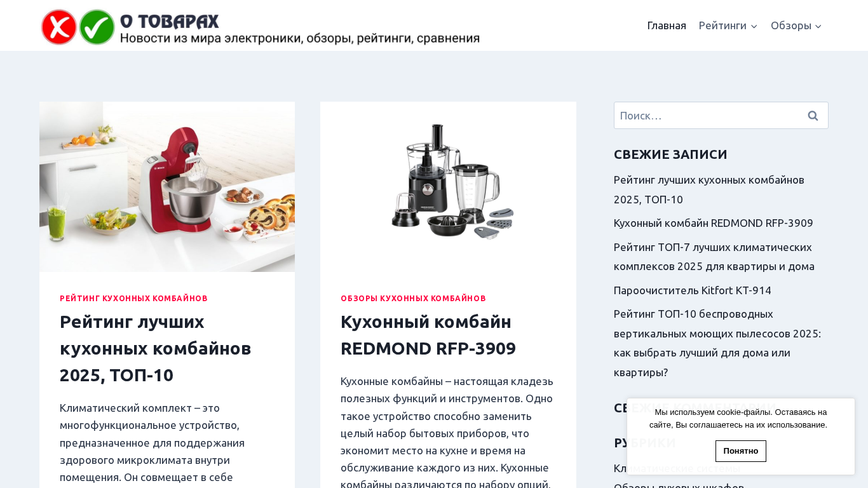Open sidebar link Пароочиститель Kitfort KT-914
This screenshot has height=488, width=868.
pos(693,290)
